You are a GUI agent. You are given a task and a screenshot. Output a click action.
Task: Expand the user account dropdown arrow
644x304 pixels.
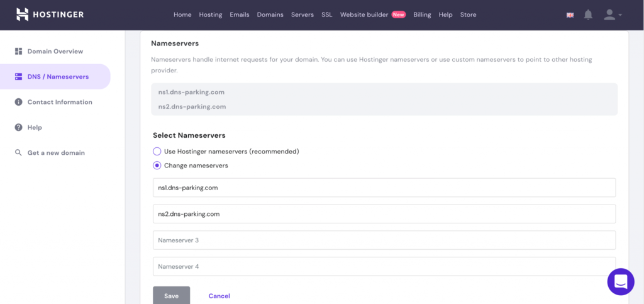620,14
